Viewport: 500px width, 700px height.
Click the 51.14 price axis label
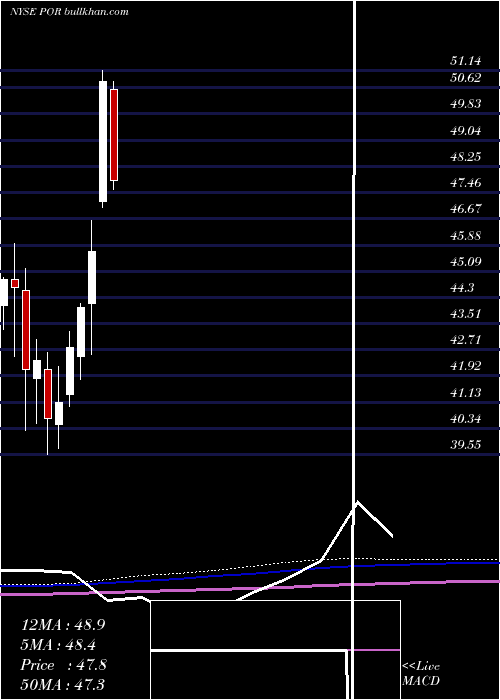466,61
